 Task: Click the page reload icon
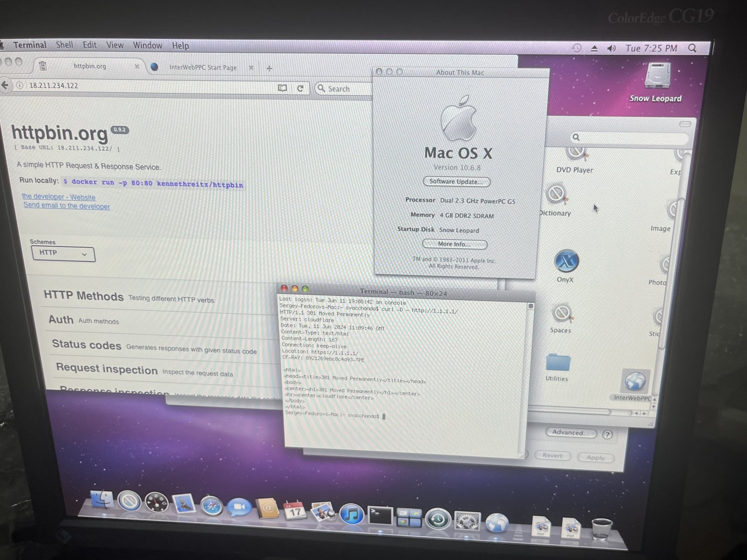tap(300, 89)
